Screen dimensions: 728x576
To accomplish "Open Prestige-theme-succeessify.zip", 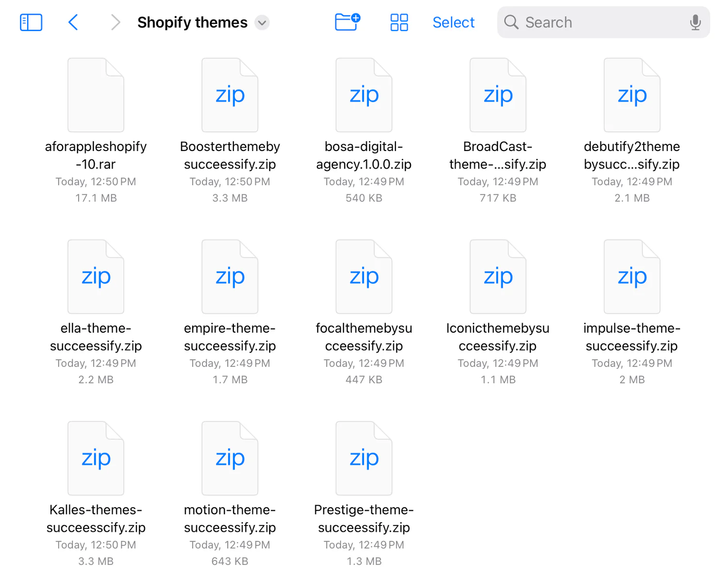I will point(364,458).
